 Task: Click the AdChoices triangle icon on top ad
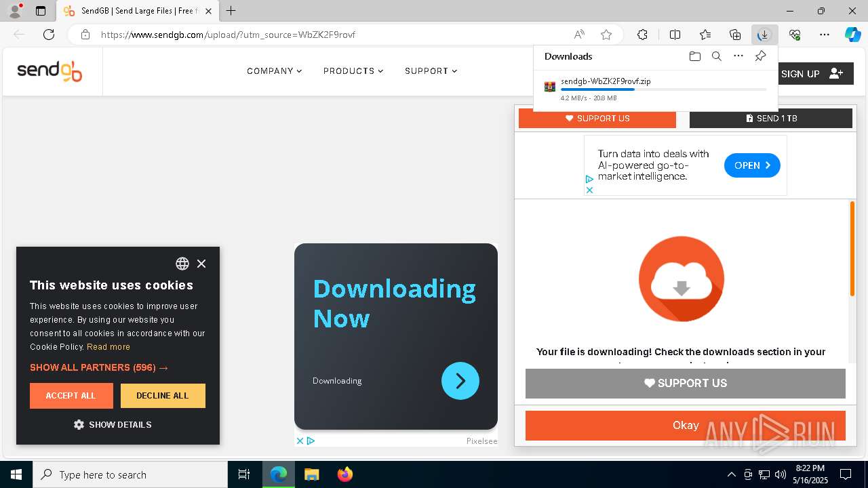pos(589,180)
